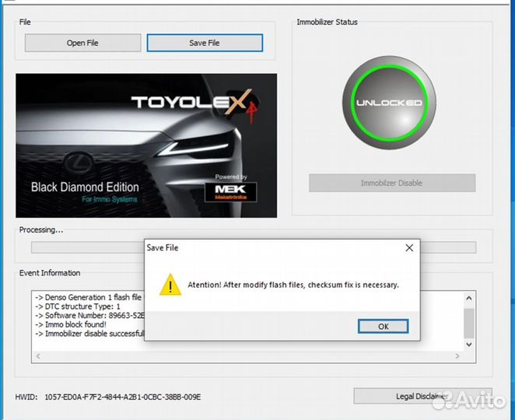Click the Open File button

(82, 43)
